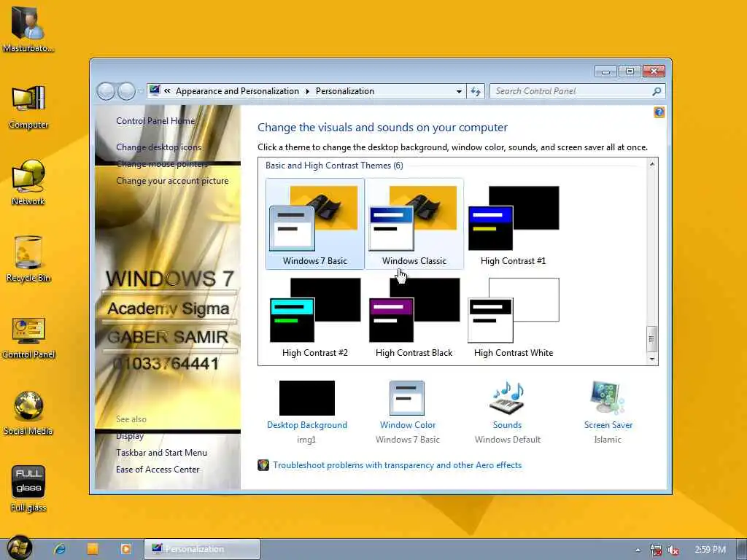Open the Control Panel desktop icon
Viewport: 747px width, 560px height.
[28, 337]
